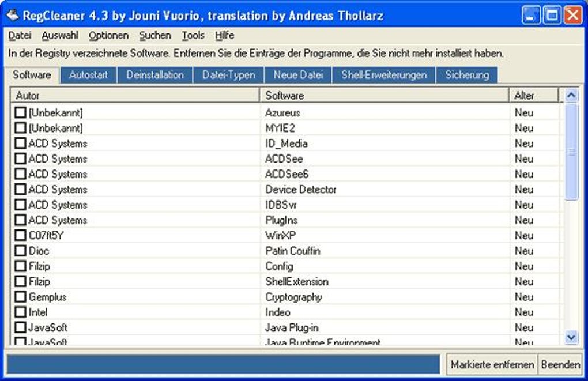Click the Beenden button
The height and width of the screenshot is (381, 588).
pos(561,364)
